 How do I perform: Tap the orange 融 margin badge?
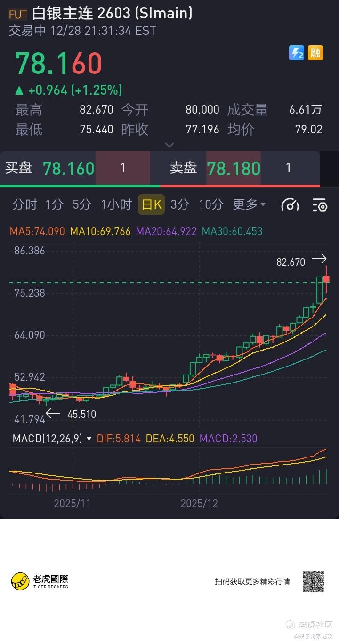pyautogui.click(x=315, y=53)
